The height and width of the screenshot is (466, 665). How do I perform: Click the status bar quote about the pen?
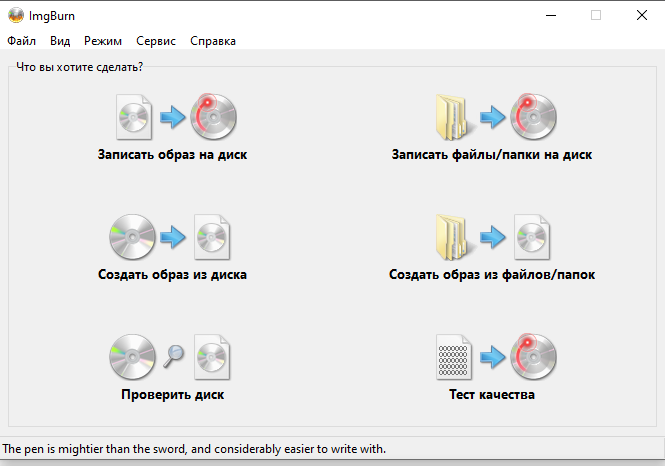pyautogui.click(x=194, y=449)
